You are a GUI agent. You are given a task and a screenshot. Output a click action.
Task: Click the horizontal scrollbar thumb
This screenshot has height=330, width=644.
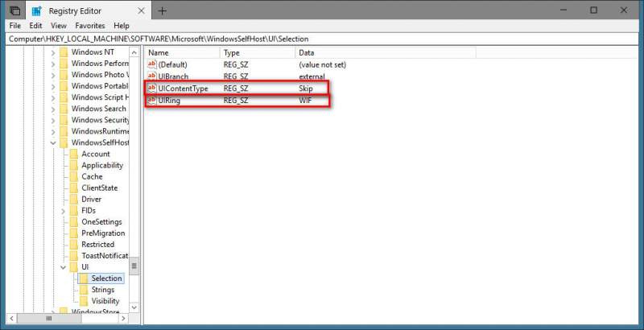click(x=48, y=319)
